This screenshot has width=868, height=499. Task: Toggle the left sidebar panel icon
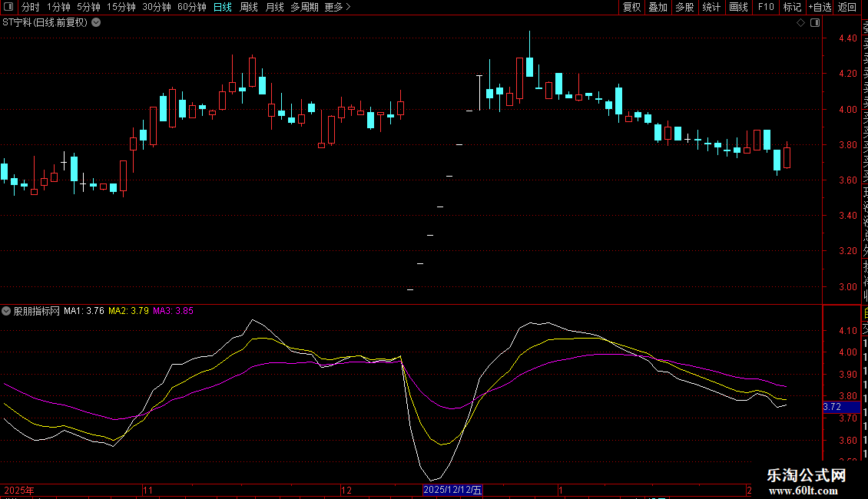[x=8, y=7]
